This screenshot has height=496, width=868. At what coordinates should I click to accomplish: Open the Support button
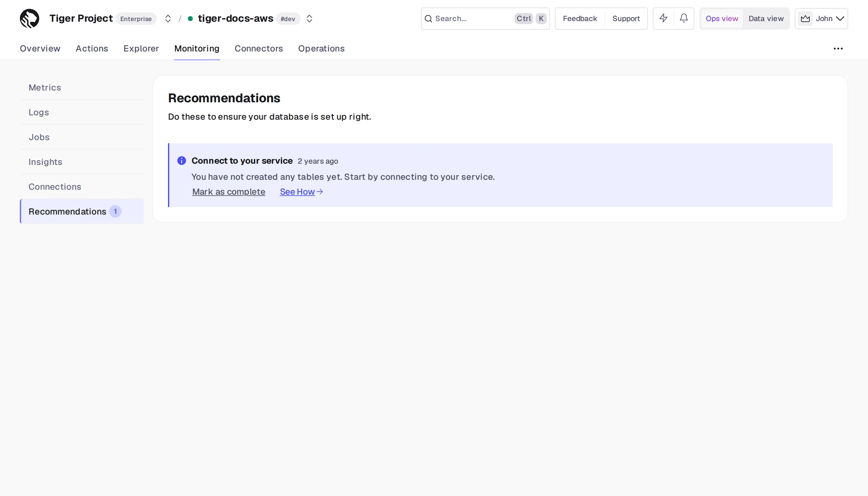tap(626, 19)
